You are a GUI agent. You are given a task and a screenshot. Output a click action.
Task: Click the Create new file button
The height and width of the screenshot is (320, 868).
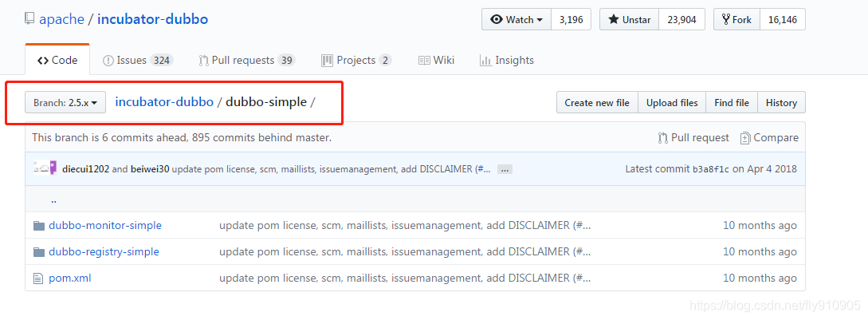click(597, 103)
